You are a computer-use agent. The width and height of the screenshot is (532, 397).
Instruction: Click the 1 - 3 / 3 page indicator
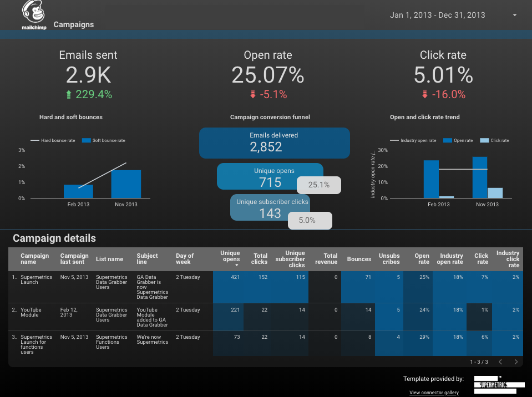point(479,362)
